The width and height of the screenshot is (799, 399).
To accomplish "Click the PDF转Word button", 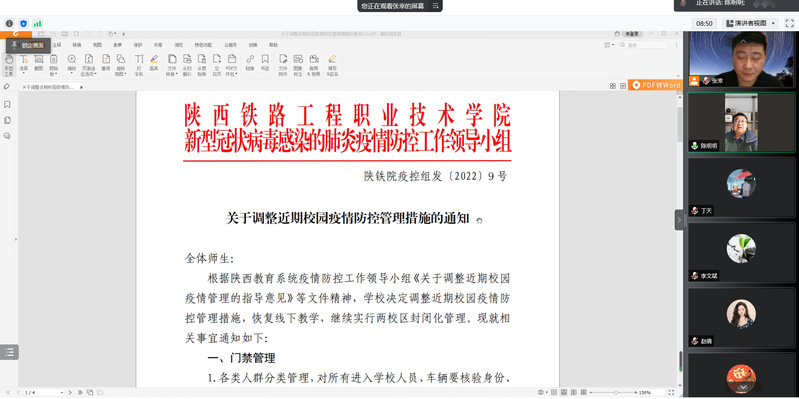I will tap(655, 85).
